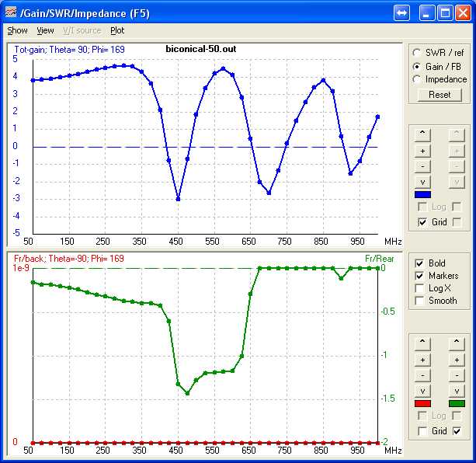Open the Show menu
The height and width of the screenshot is (463, 476).
click(17, 31)
